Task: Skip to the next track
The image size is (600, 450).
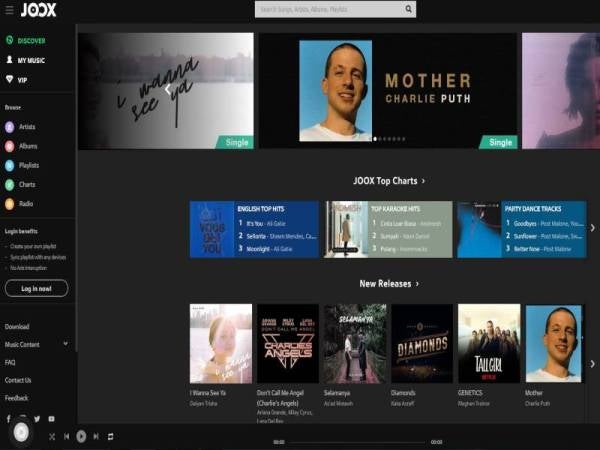Action: pyautogui.click(x=96, y=437)
